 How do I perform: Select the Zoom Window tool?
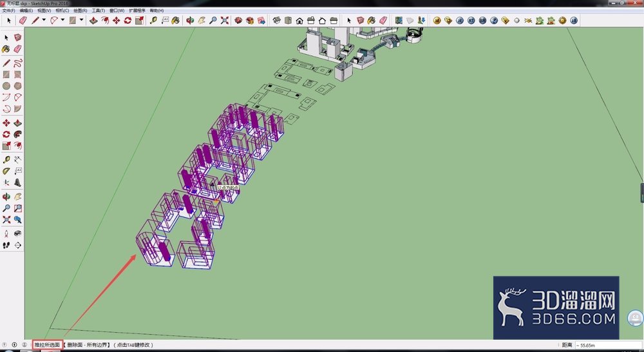17,208
